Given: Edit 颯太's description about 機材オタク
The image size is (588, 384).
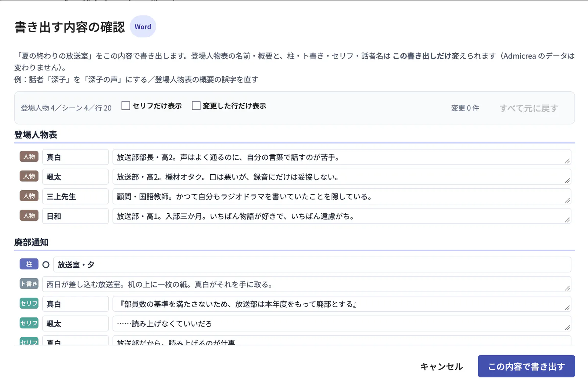Looking at the screenshot, I should click(x=342, y=177).
